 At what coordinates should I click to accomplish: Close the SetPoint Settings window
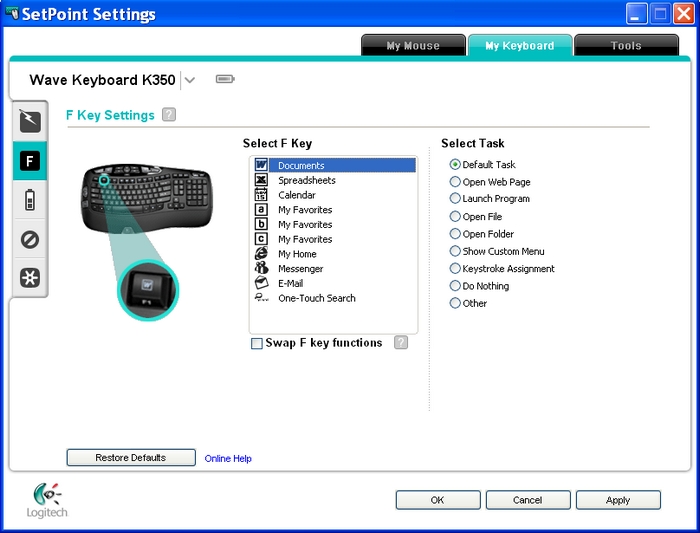point(684,13)
